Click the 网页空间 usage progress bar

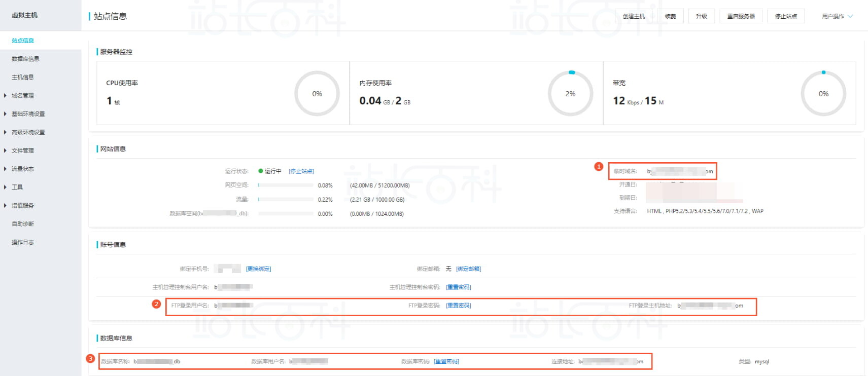[x=286, y=185]
